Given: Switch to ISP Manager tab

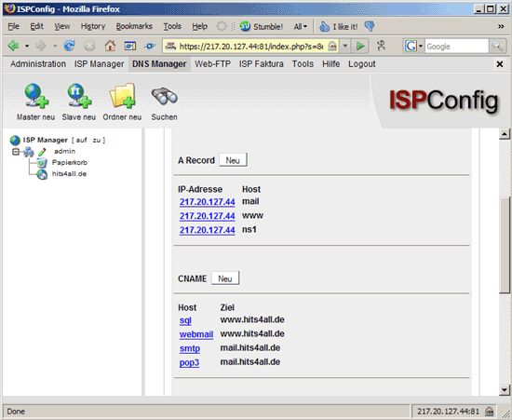Looking at the screenshot, I should tap(99, 64).
